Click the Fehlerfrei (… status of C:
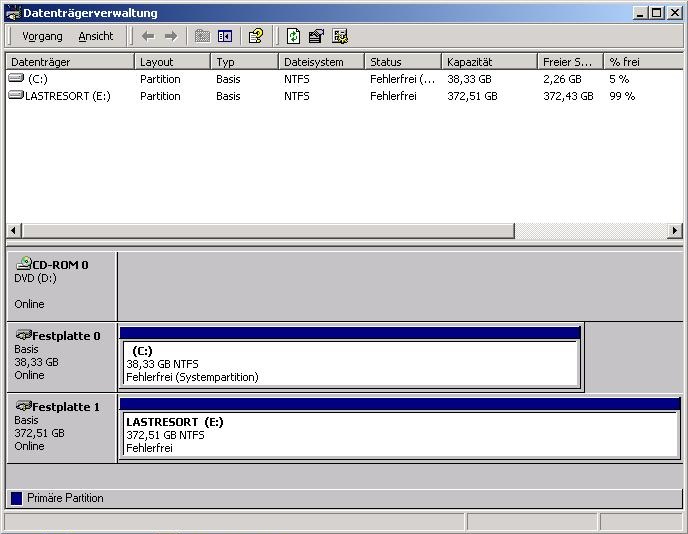Screen dimensions: 688x534 pyautogui.click(x=402, y=79)
